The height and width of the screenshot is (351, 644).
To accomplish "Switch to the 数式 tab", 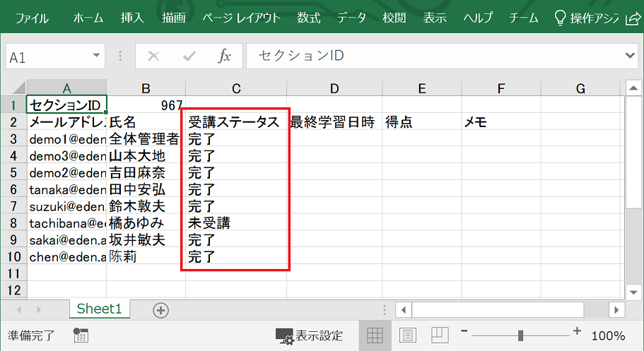I will pyautogui.click(x=309, y=18).
